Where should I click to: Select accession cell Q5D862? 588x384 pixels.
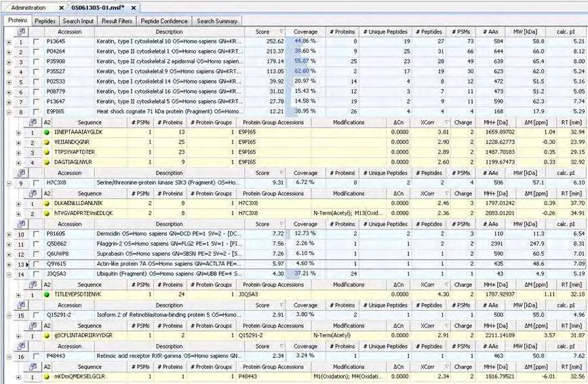(69, 244)
